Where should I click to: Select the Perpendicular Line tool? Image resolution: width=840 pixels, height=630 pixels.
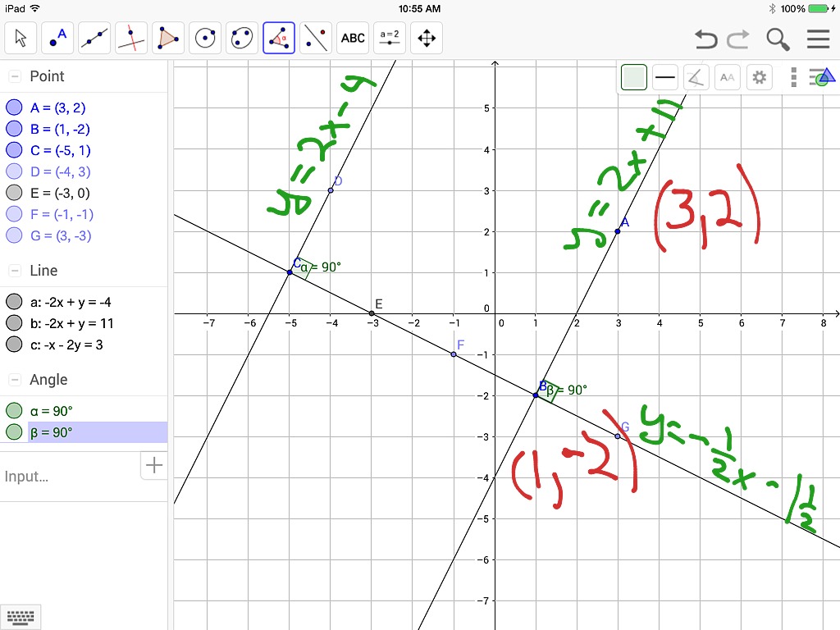pyautogui.click(x=131, y=38)
